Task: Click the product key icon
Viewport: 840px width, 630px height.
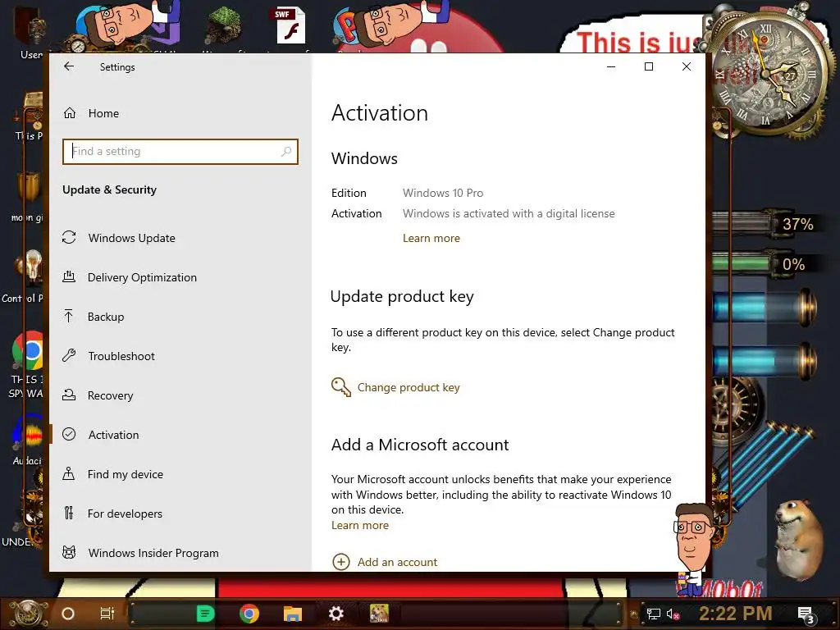Action: tap(340, 387)
